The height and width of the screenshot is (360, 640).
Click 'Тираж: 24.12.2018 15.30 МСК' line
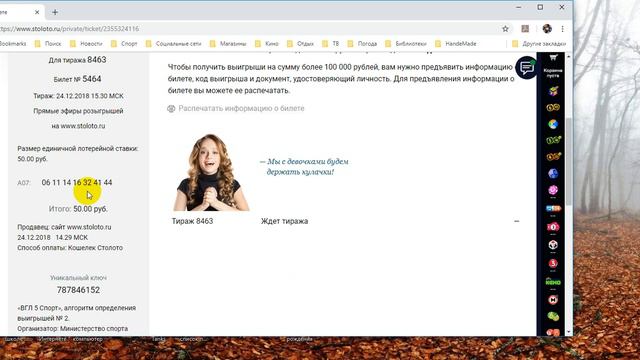pyautogui.click(x=78, y=96)
